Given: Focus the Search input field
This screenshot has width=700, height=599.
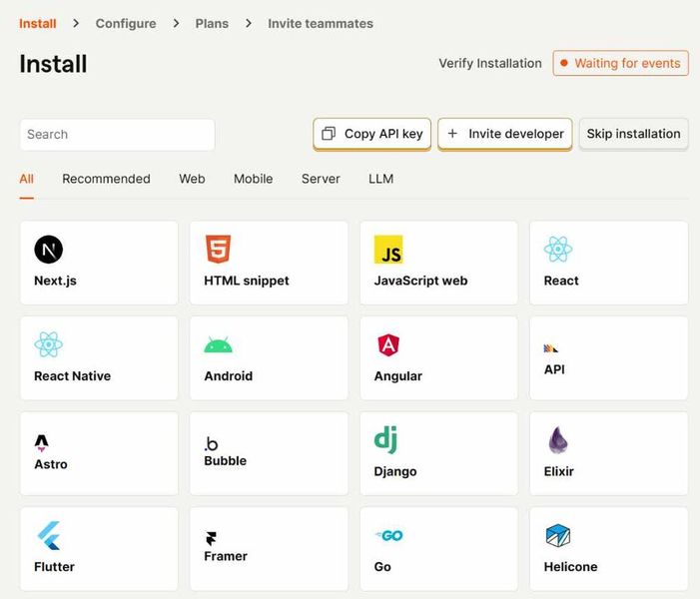Looking at the screenshot, I should pos(118,135).
